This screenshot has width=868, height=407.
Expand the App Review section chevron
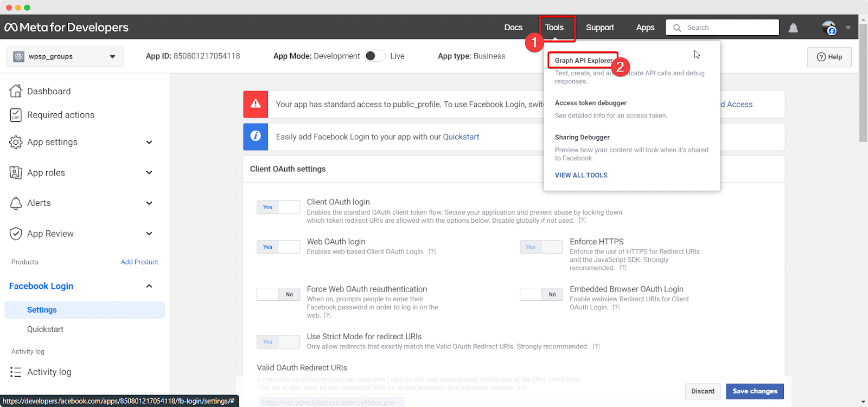pyautogui.click(x=149, y=234)
